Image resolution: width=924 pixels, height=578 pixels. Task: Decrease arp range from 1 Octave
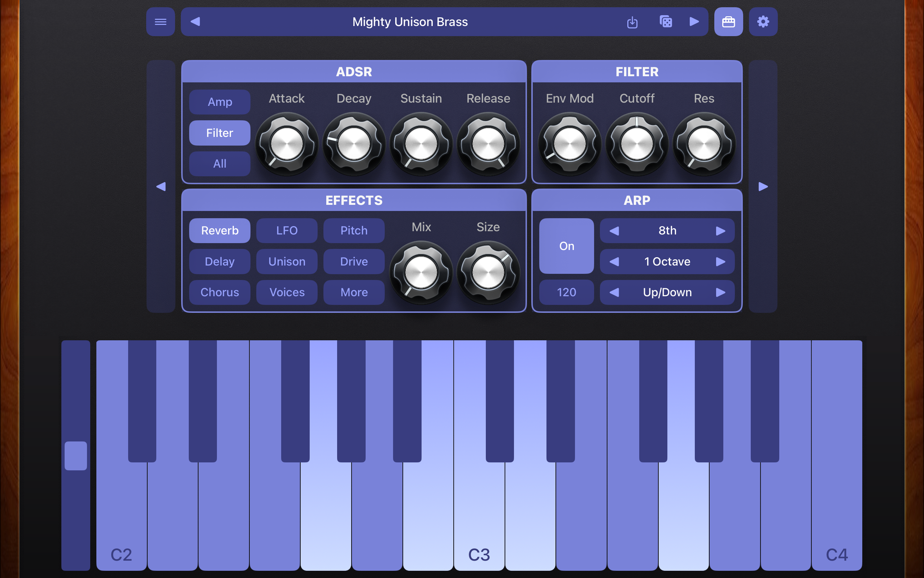pyautogui.click(x=614, y=262)
